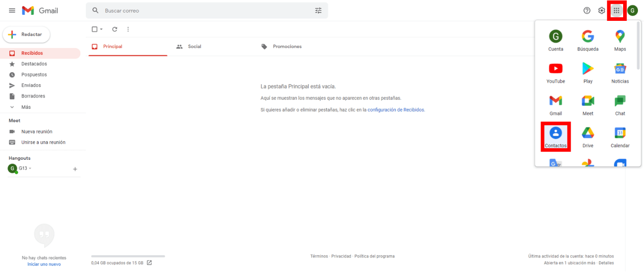Switch to the Principal tab
The height and width of the screenshot is (277, 644).
tap(128, 46)
